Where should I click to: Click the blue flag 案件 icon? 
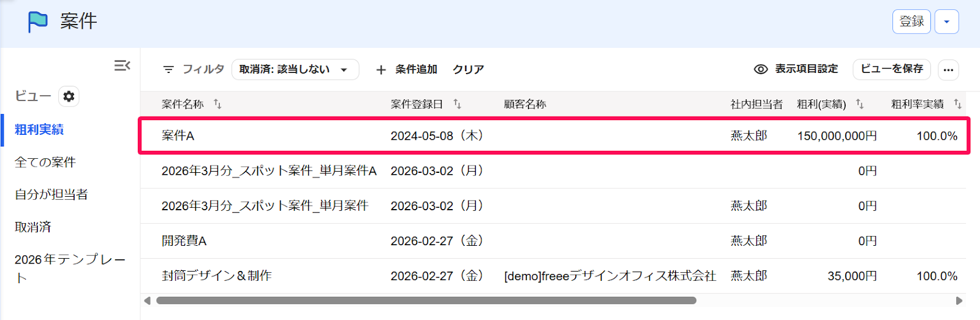(x=38, y=21)
